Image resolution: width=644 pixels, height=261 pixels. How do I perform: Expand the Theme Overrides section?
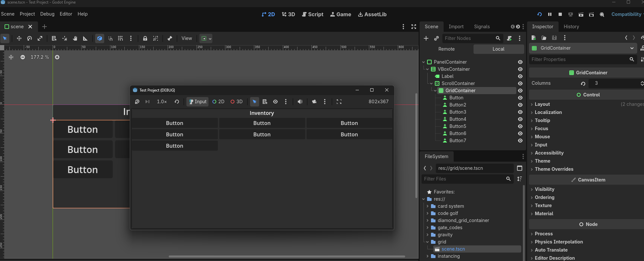click(554, 169)
